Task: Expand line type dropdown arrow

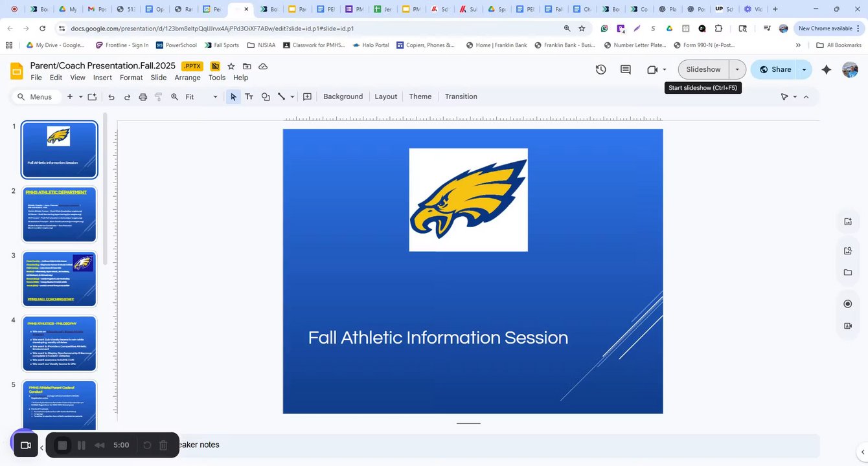Action: point(292,96)
